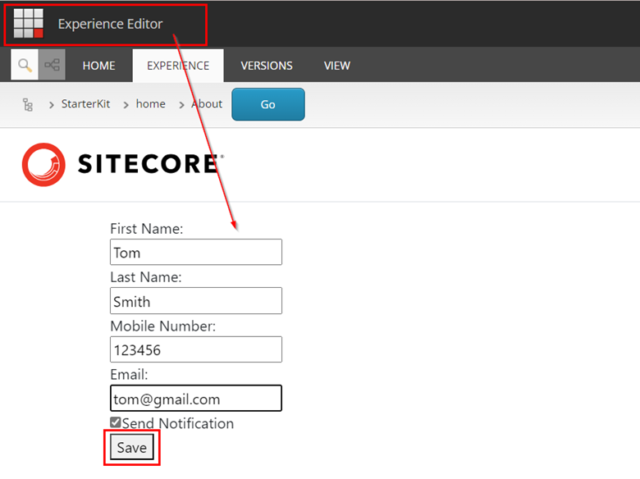Expand the arrow before StarterKit breadcrumb
Screen dimensions: 640x479
(51, 104)
